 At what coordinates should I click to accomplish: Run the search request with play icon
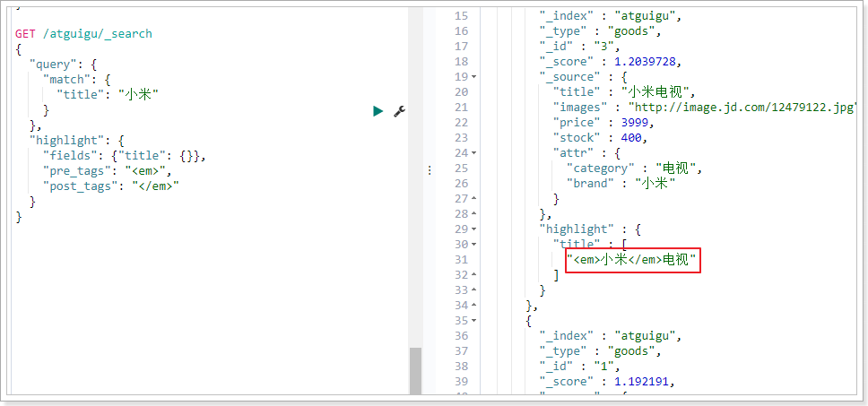pos(378,110)
